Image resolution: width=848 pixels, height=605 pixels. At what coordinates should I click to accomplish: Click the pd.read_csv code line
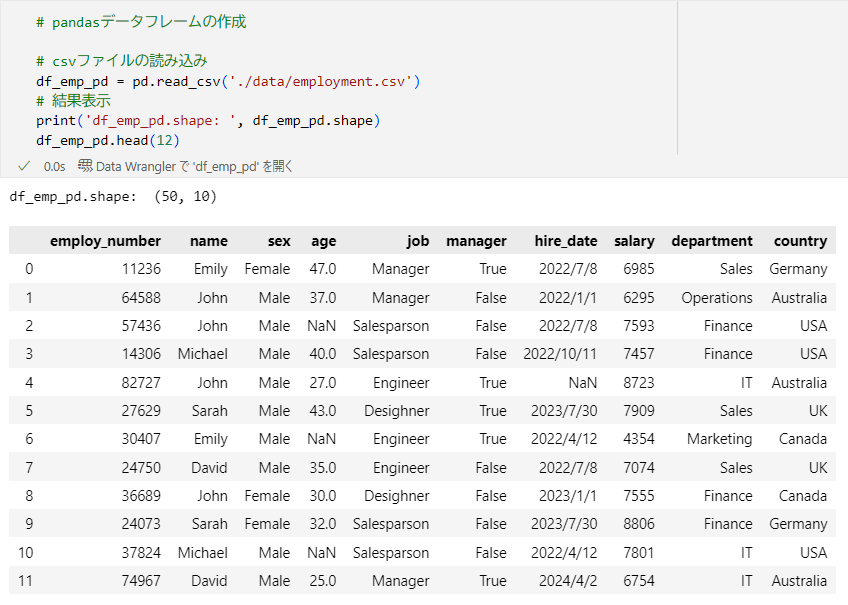pyautogui.click(x=228, y=82)
